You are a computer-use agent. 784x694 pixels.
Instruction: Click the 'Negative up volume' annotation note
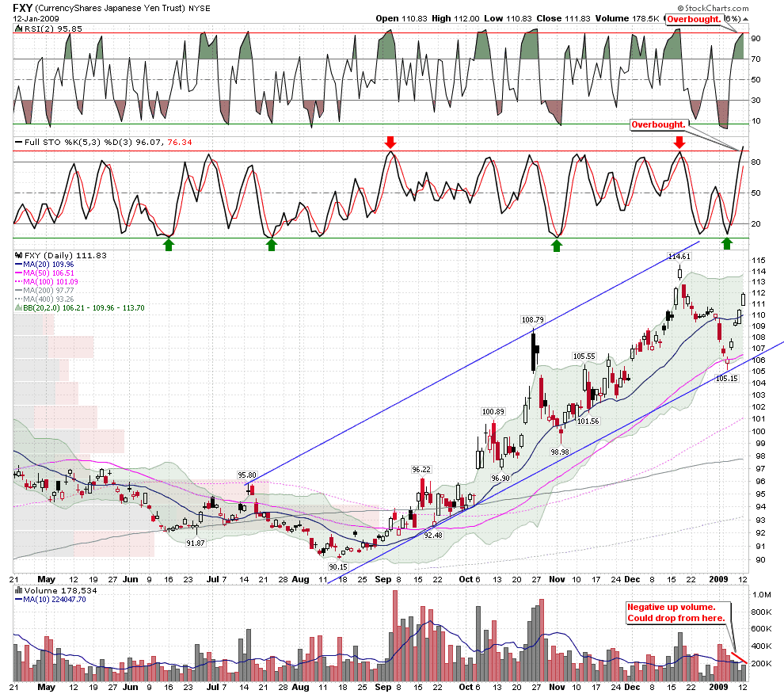[678, 612]
